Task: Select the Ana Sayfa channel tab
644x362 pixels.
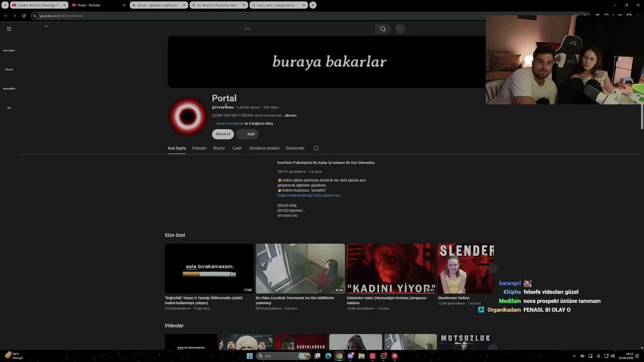Action: (177, 148)
